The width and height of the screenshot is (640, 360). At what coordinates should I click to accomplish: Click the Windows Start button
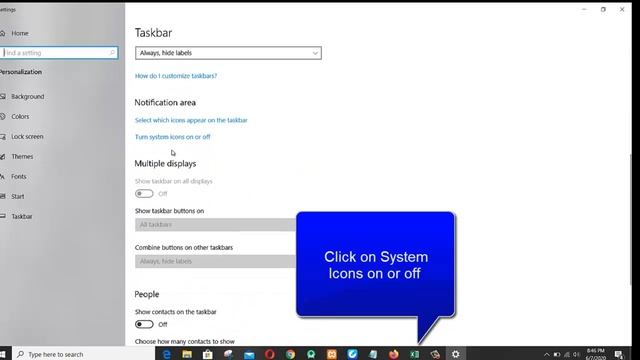tap(3, 354)
